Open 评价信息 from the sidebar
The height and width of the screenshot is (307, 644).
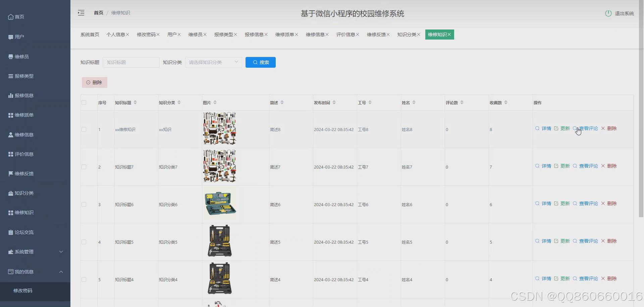pos(23,154)
